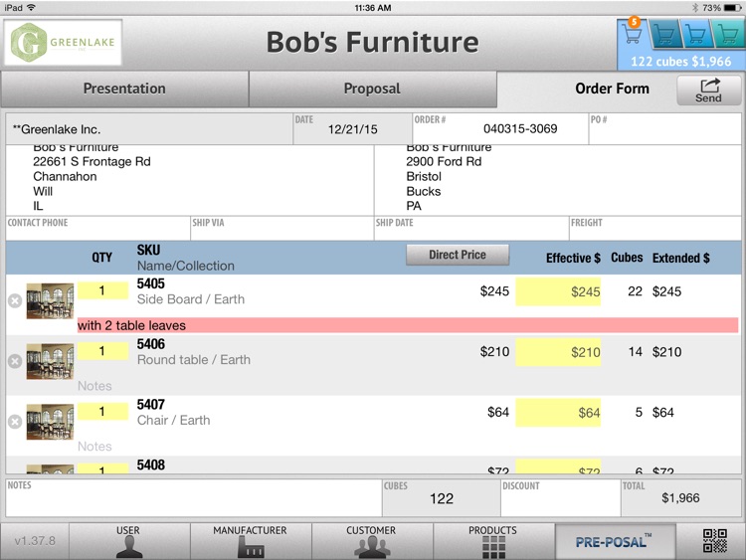Tap the PO # field
The image size is (746, 560).
click(664, 129)
